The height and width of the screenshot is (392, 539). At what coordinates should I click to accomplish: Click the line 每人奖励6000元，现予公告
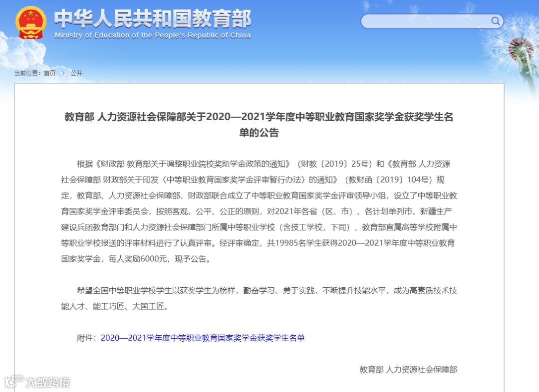136,259
